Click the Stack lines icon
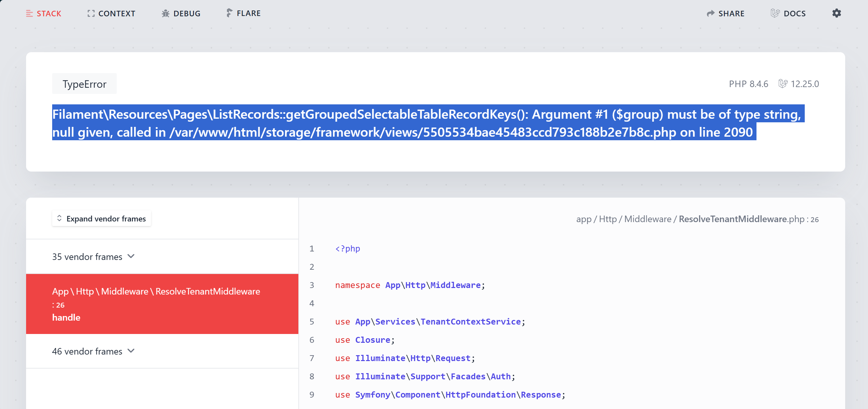The image size is (868, 409). 29,13
